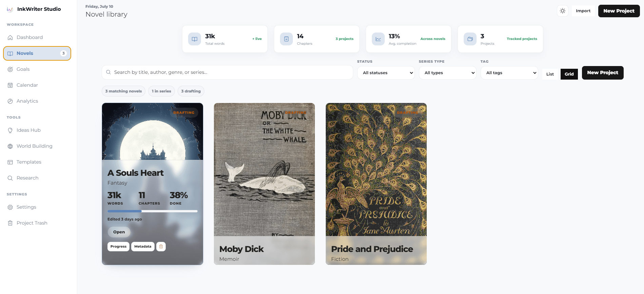Click 'Edited 3 days ago' text
The image size is (644, 294).
[x=125, y=219]
